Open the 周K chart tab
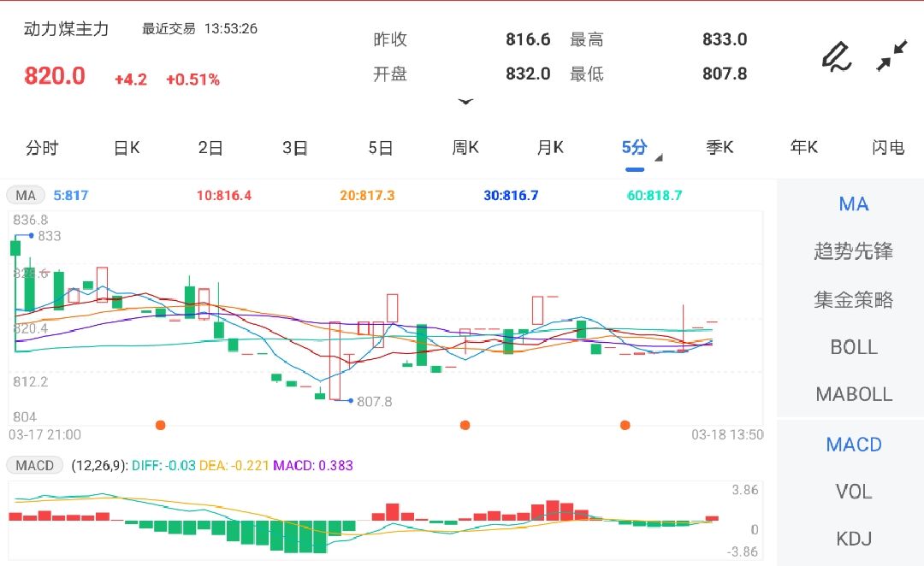 click(465, 147)
